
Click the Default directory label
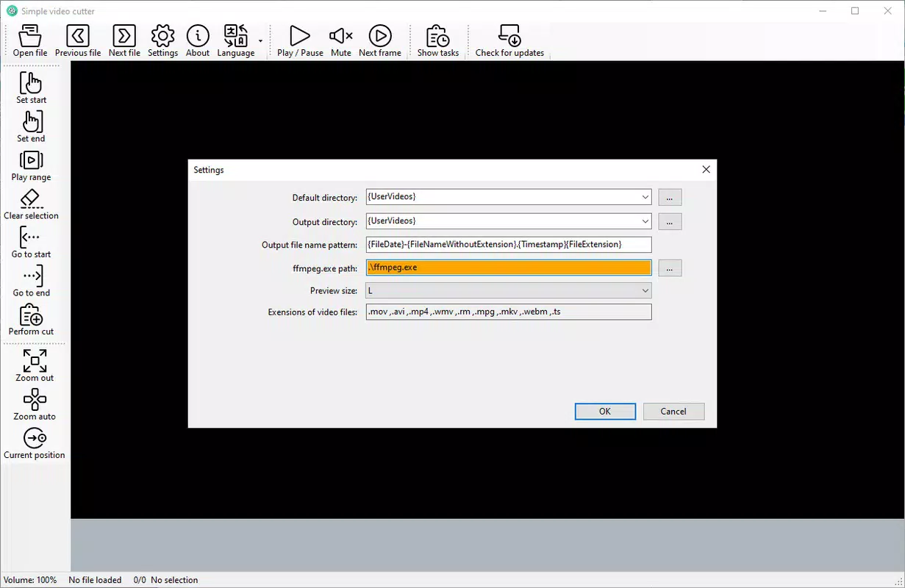coord(325,198)
